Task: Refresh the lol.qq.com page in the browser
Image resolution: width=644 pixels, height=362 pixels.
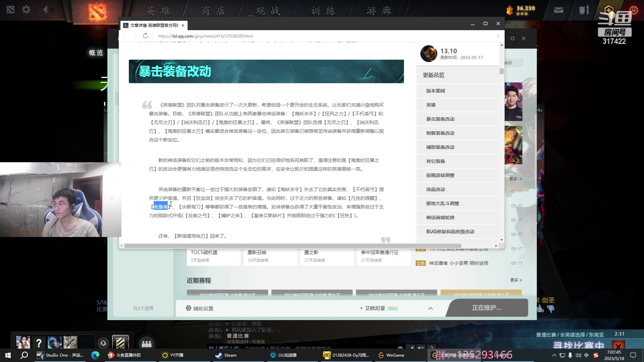Action: tap(145, 36)
